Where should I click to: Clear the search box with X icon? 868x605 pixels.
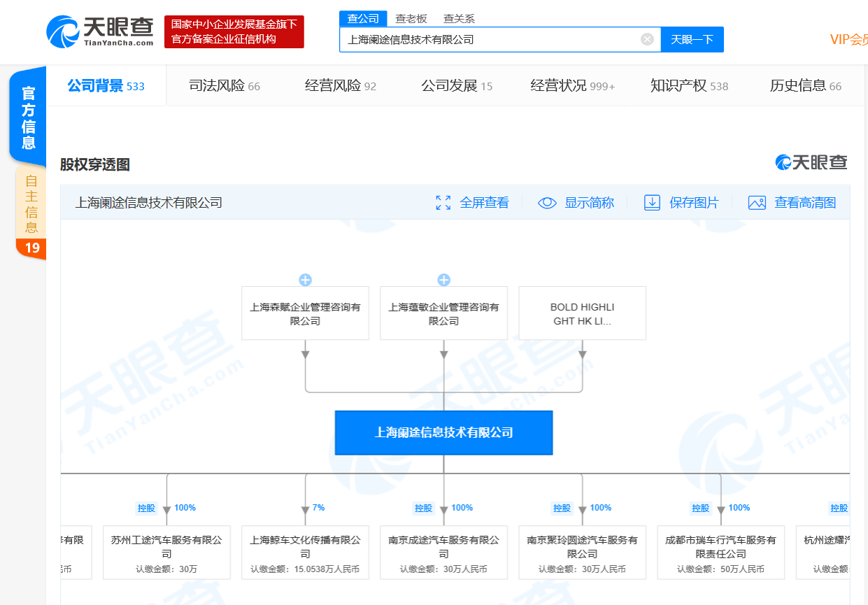click(647, 39)
